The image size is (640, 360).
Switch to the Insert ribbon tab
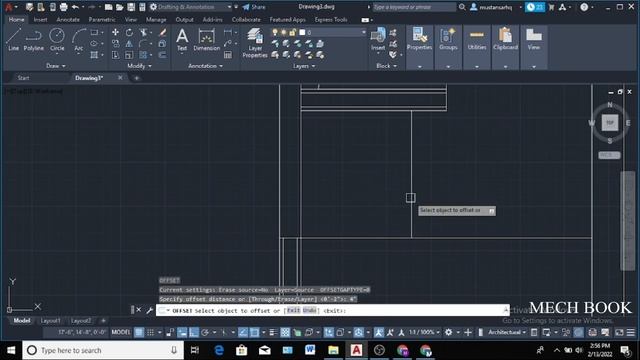(x=40, y=20)
